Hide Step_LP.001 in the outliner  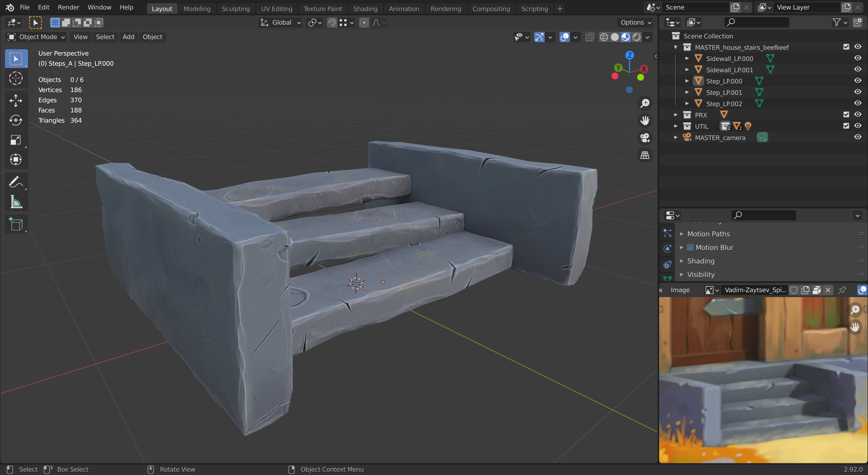[858, 92]
